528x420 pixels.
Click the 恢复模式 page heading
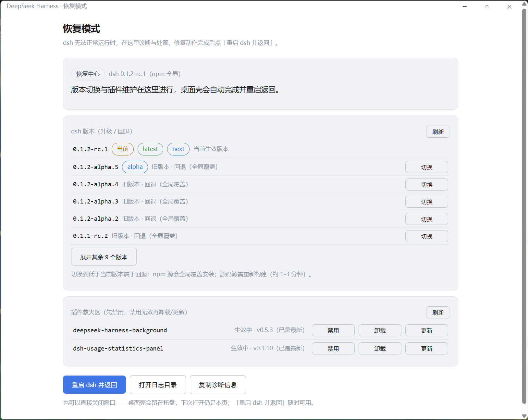click(81, 29)
